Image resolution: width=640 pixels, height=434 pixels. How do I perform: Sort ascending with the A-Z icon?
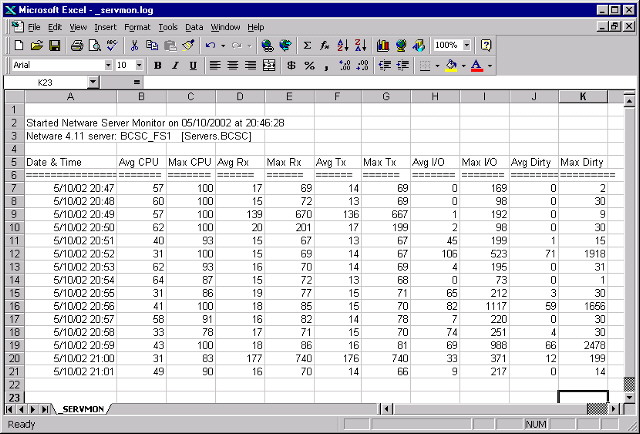point(342,46)
